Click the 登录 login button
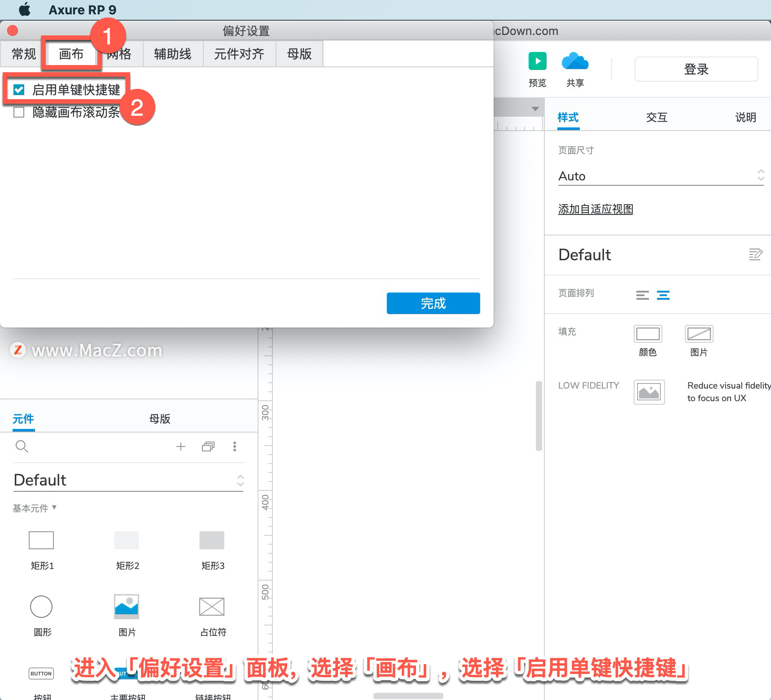Image resolution: width=771 pixels, height=700 pixels. [697, 69]
